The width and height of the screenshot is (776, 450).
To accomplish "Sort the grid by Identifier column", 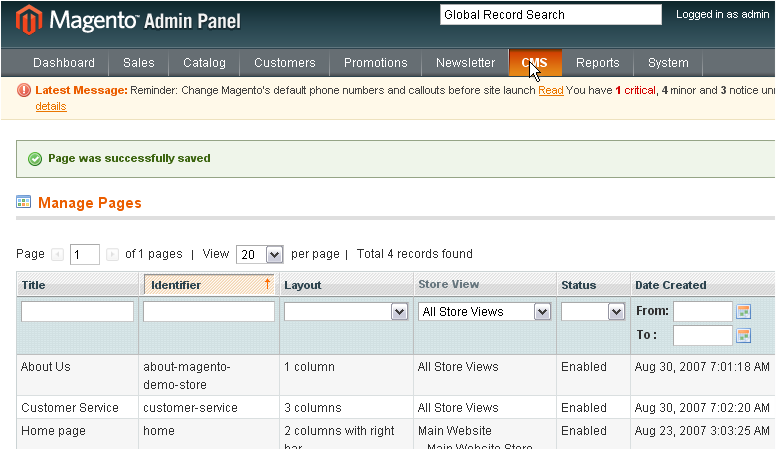I will click(176, 285).
